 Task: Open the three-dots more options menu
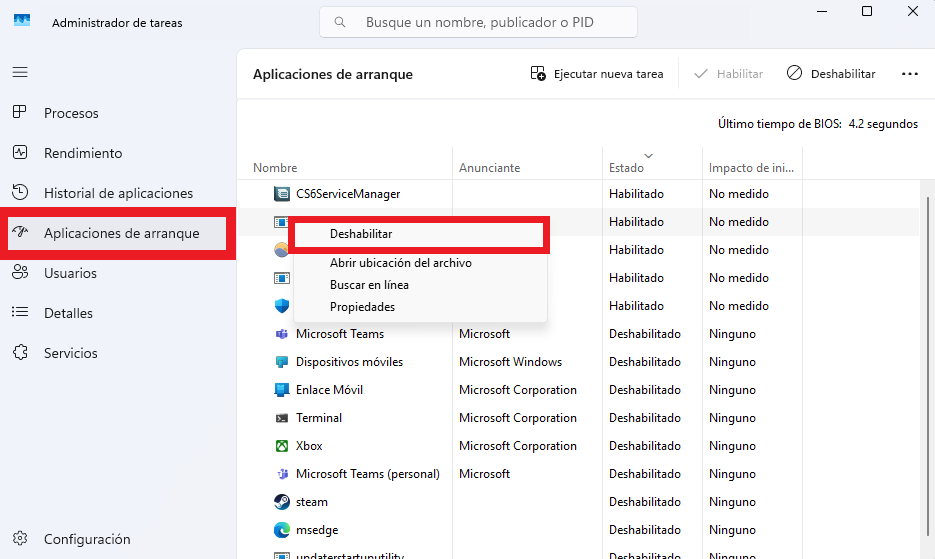[909, 73]
